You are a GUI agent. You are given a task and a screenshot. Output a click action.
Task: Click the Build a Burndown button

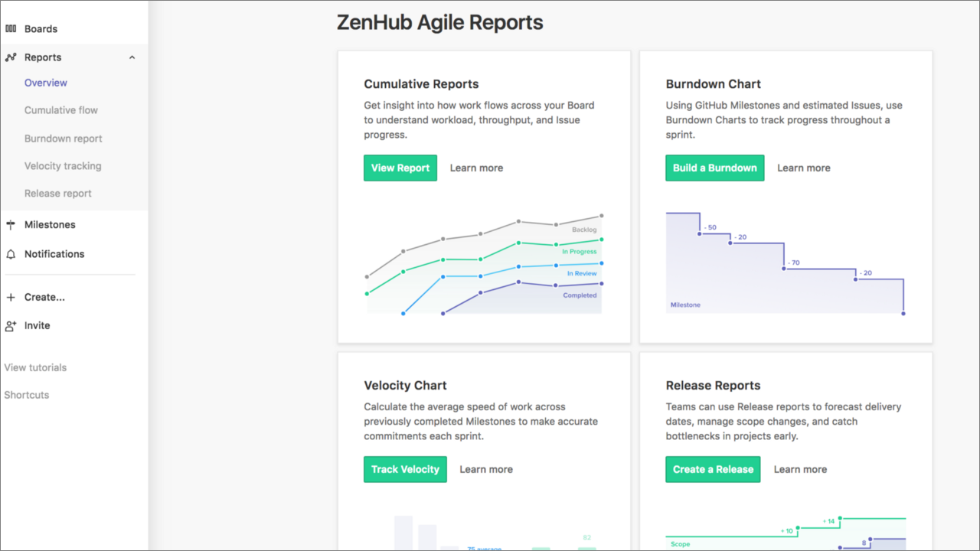coord(715,168)
